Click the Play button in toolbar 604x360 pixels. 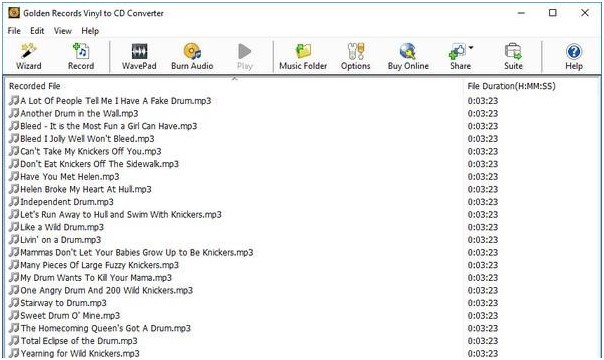click(245, 57)
